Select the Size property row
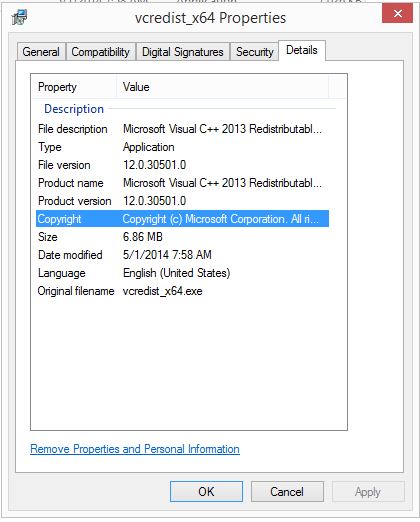The height and width of the screenshot is (522, 420). point(182,237)
